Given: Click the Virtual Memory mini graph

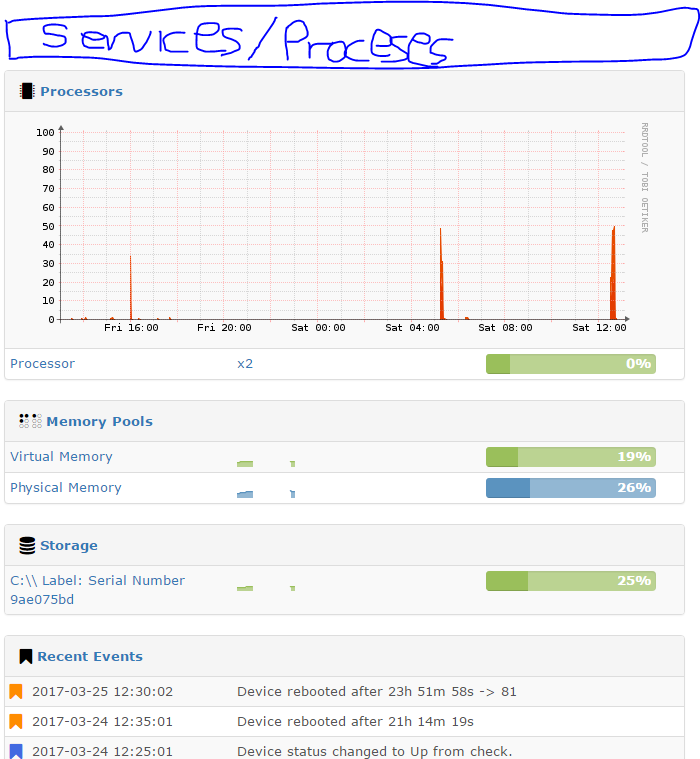Looking at the screenshot, I should point(266,462).
